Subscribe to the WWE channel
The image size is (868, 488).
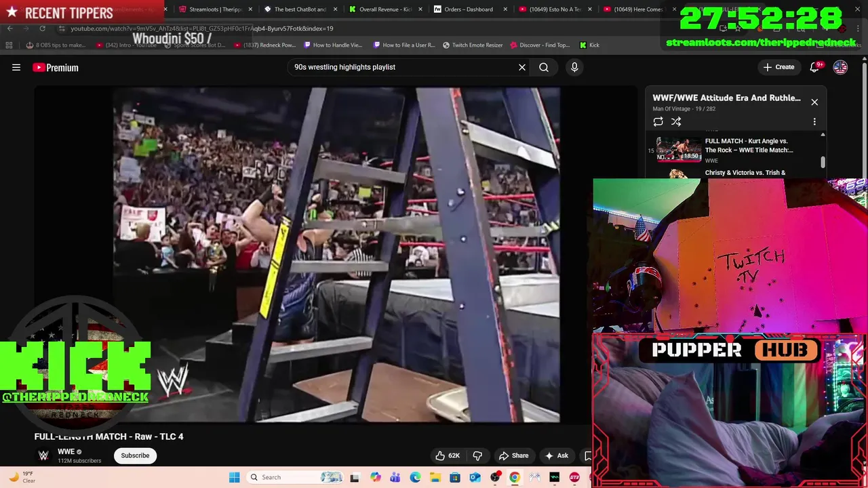tap(135, 455)
